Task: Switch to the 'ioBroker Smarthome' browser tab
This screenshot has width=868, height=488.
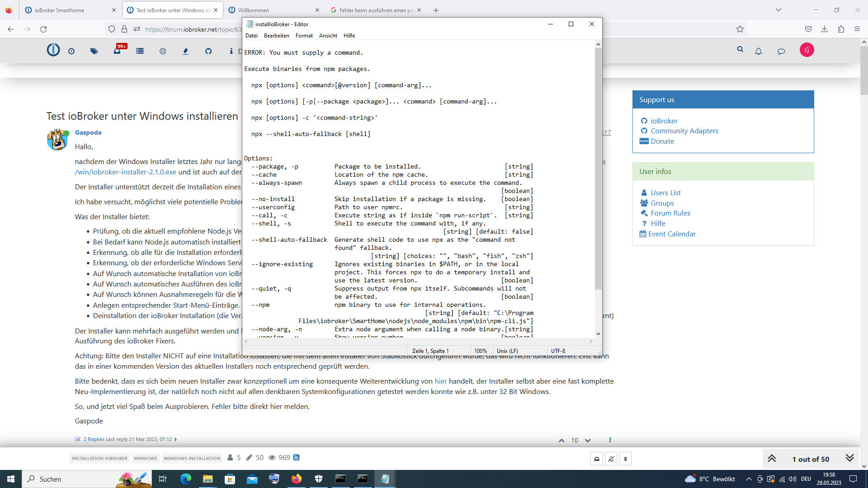Action: click(70, 10)
